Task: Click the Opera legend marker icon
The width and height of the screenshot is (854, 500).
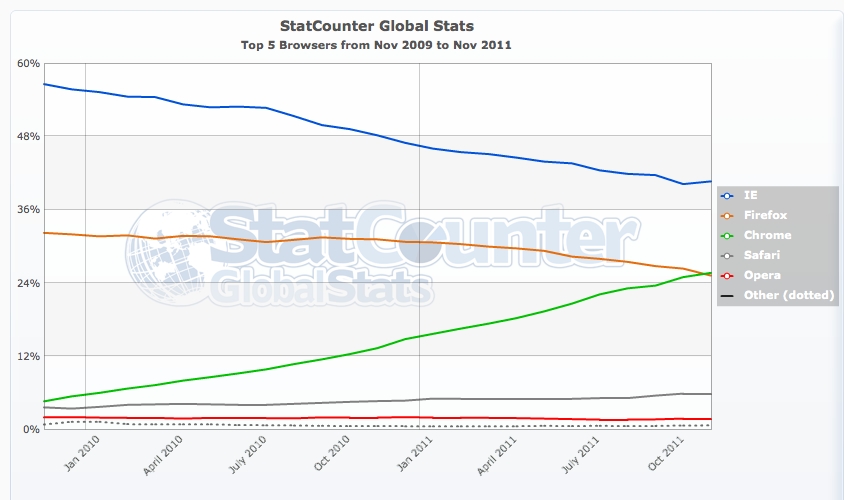Action: click(728, 275)
